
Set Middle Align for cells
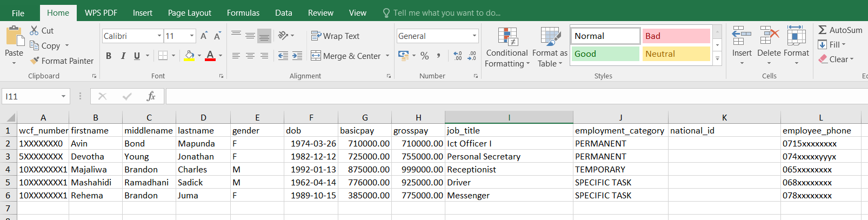(250, 36)
